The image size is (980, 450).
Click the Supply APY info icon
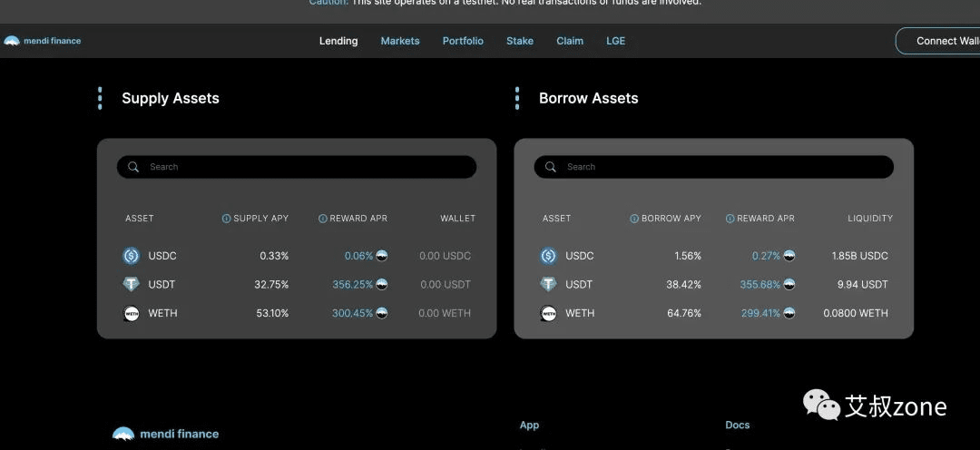[226, 219]
